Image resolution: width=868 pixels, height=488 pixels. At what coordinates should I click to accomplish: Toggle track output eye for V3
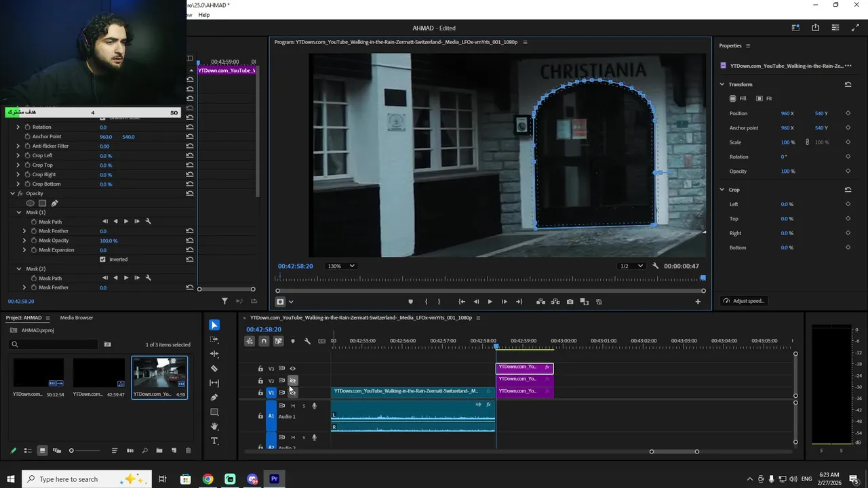[x=293, y=369]
